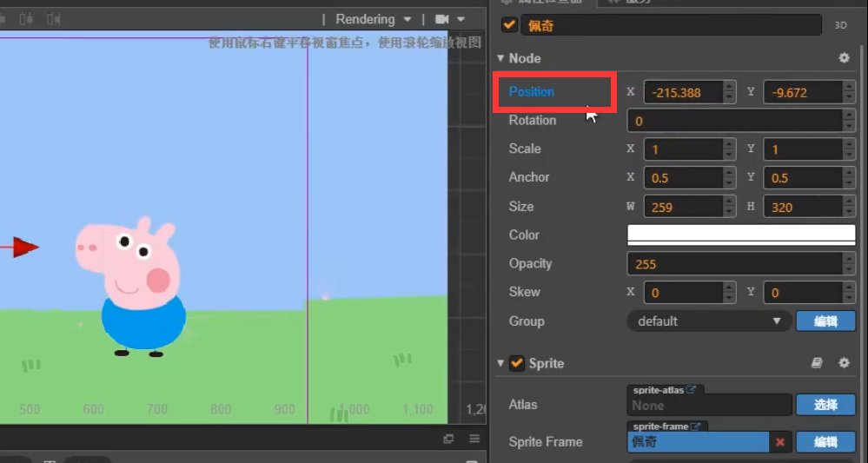Click the 编辑 button for Sprite Frame
Image resolution: width=868 pixels, height=463 pixels.
point(825,442)
